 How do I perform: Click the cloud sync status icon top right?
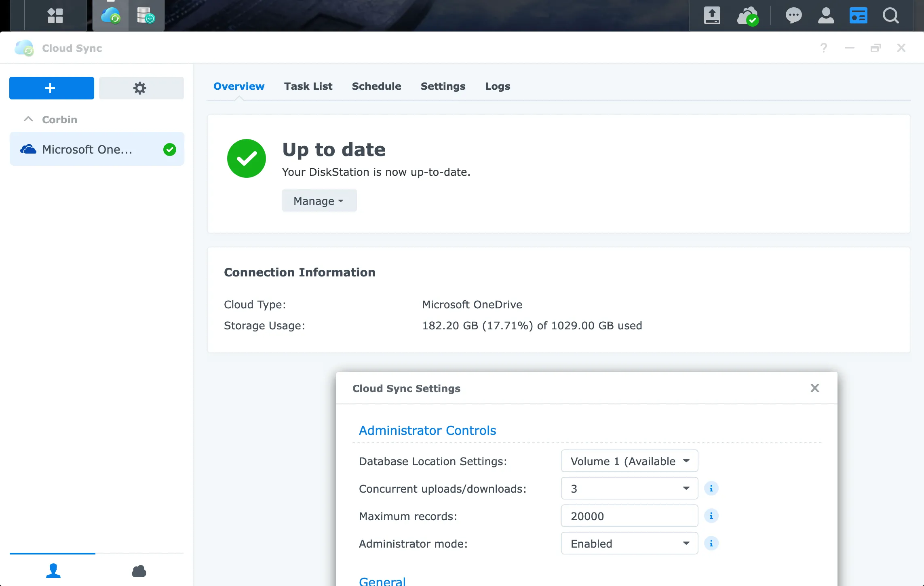[747, 16]
